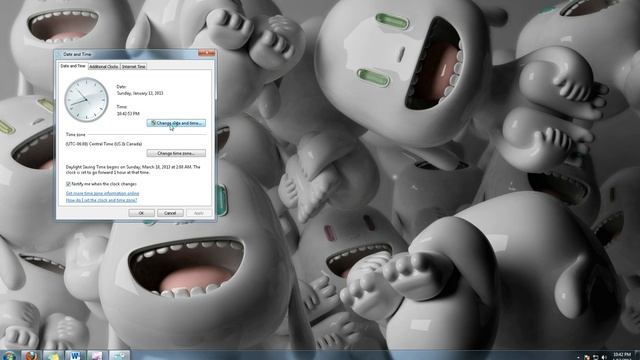Screen dimensions: 640x360
Task: Open the network tray icon
Action: 596,357
